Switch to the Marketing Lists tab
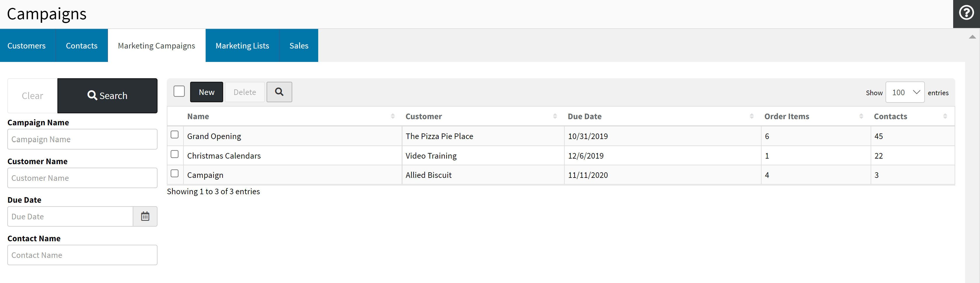The height and width of the screenshot is (283, 980). (242, 46)
